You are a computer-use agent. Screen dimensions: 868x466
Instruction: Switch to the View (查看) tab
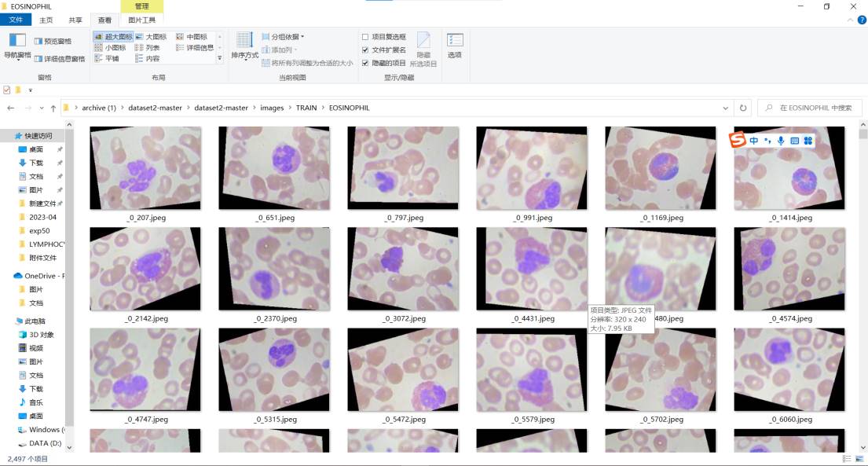(x=104, y=20)
